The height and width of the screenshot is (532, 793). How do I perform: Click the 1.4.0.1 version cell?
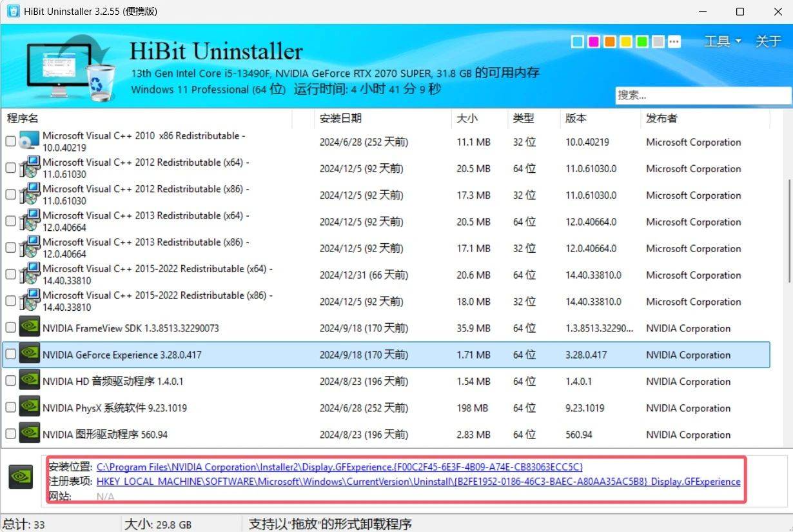[578, 381]
